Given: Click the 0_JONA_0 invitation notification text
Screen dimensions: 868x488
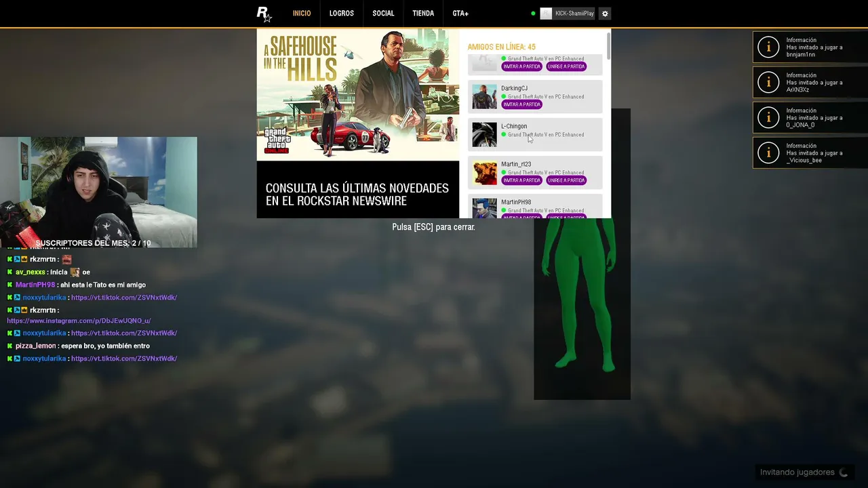Looking at the screenshot, I should pos(814,118).
